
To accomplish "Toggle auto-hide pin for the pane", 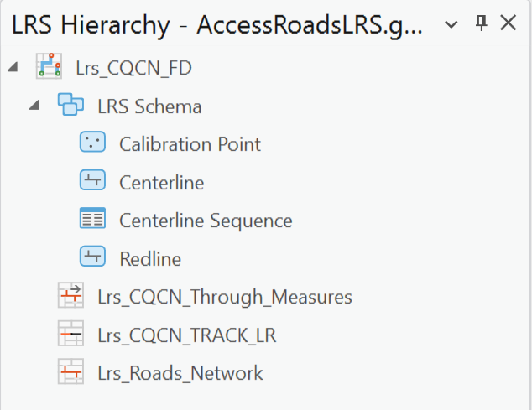I will [x=481, y=24].
